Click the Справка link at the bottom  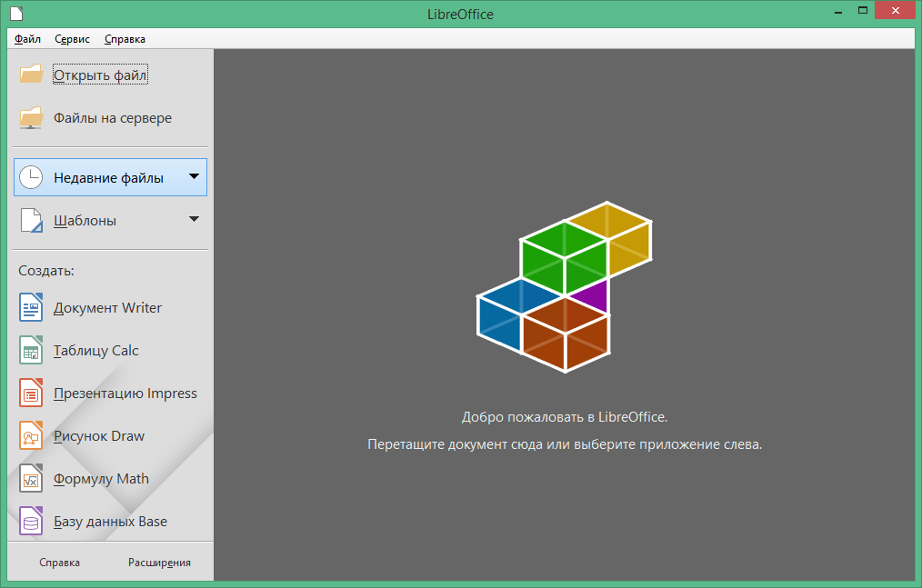(58, 562)
